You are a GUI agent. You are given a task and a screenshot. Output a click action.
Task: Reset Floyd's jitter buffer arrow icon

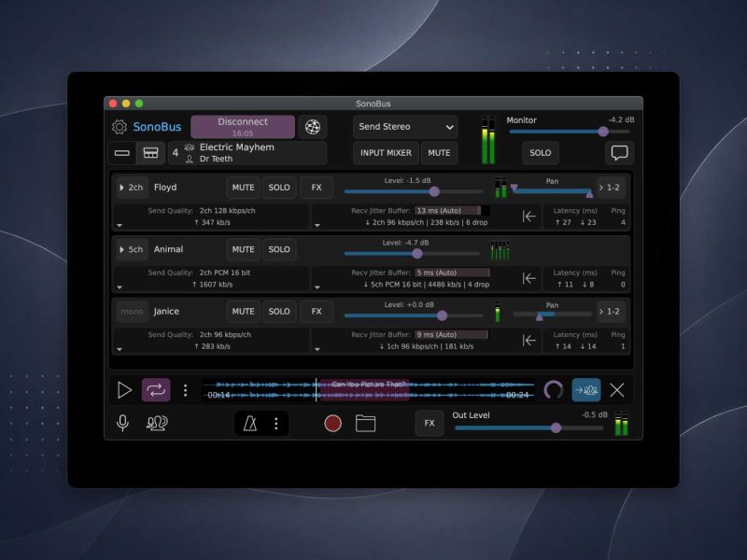click(529, 217)
